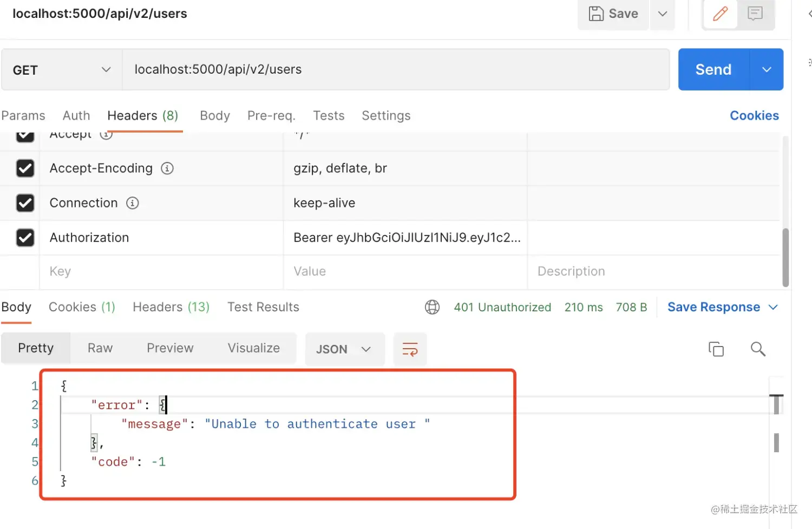Click the 401 Unauthorized status text
The height and width of the screenshot is (529, 812).
[x=502, y=308]
